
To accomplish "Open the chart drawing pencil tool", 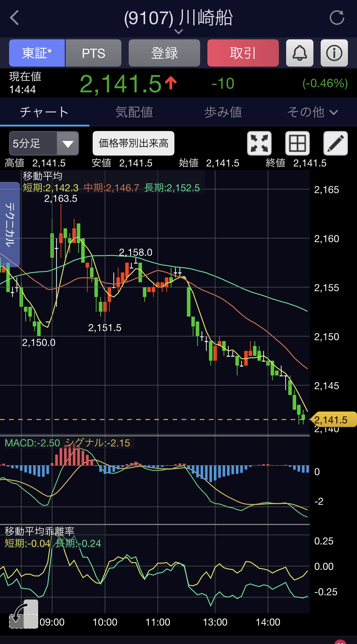I will [336, 143].
